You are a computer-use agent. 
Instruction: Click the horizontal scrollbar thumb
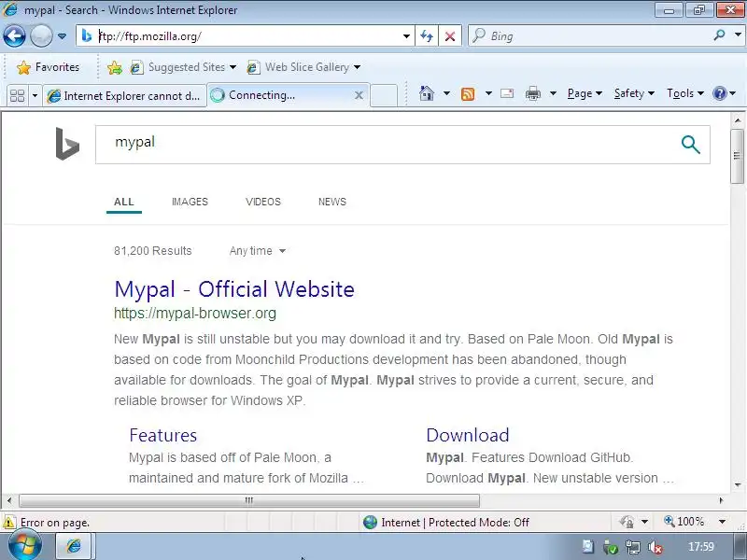point(249,500)
